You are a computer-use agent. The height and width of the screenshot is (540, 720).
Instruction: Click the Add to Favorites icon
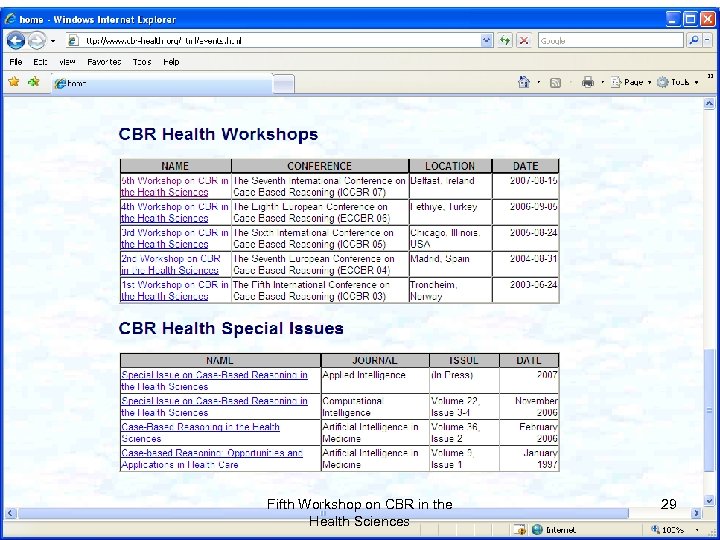[34, 82]
